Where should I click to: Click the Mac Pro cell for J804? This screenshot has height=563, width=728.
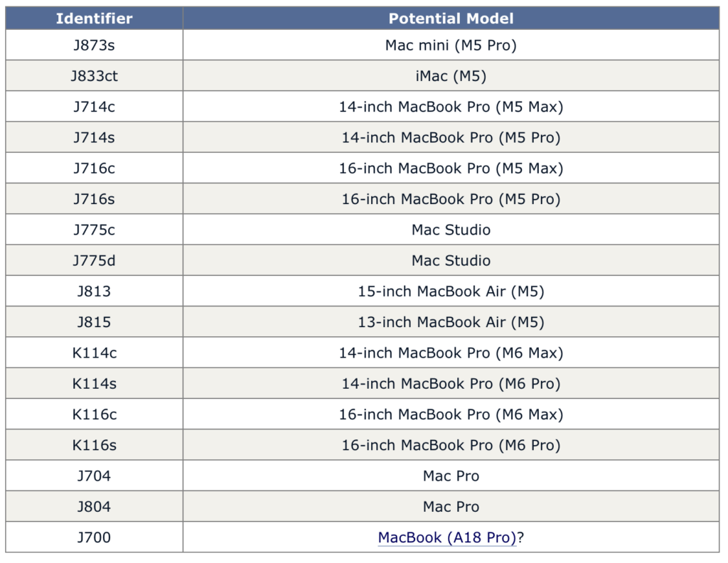[x=451, y=507]
